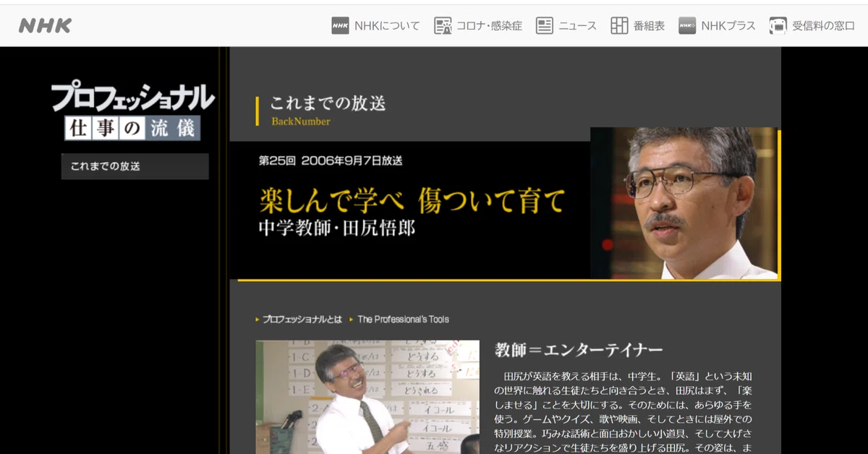868x454 pixels.
Task: Open the 番組表 link text
Action: [649, 26]
